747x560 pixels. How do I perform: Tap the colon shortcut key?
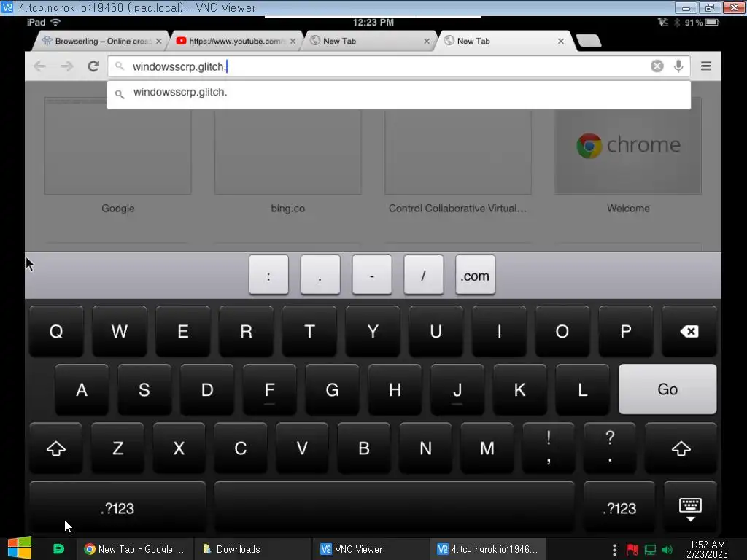click(x=268, y=275)
